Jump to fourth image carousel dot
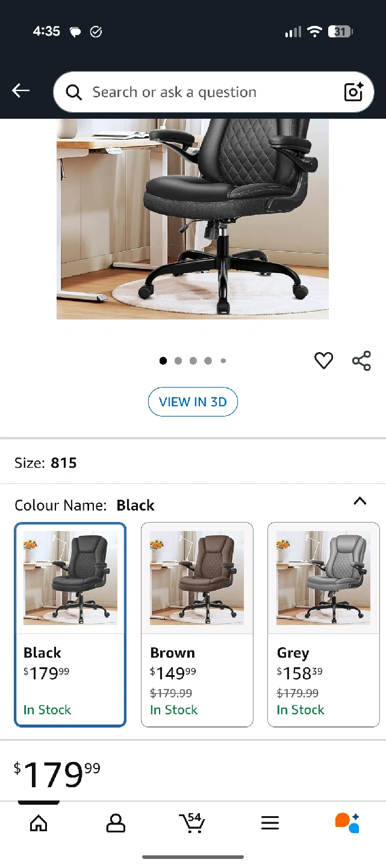This screenshot has width=386, height=868. (208, 361)
